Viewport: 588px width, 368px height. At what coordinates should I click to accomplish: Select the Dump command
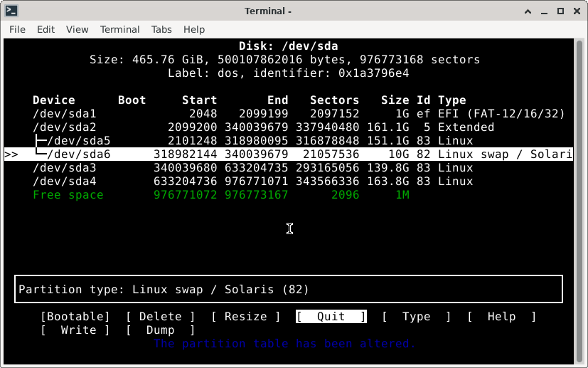point(160,330)
